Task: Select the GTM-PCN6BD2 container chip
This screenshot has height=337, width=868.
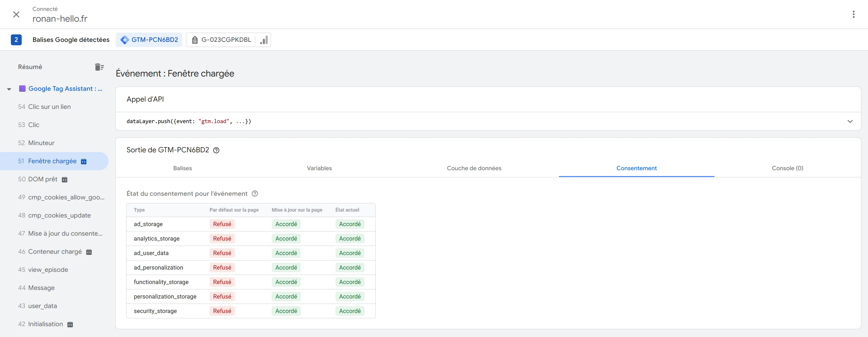Action: 149,40
